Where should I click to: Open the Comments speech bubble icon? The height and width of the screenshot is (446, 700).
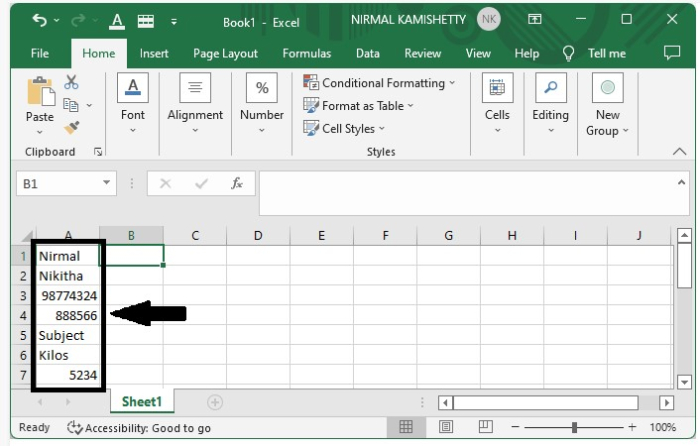pyautogui.click(x=672, y=53)
